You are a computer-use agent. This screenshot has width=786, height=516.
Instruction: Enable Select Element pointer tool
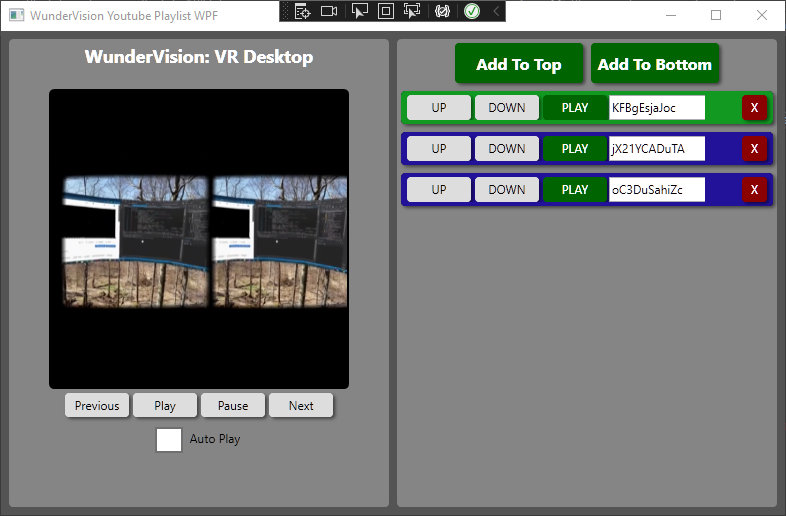tap(360, 11)
